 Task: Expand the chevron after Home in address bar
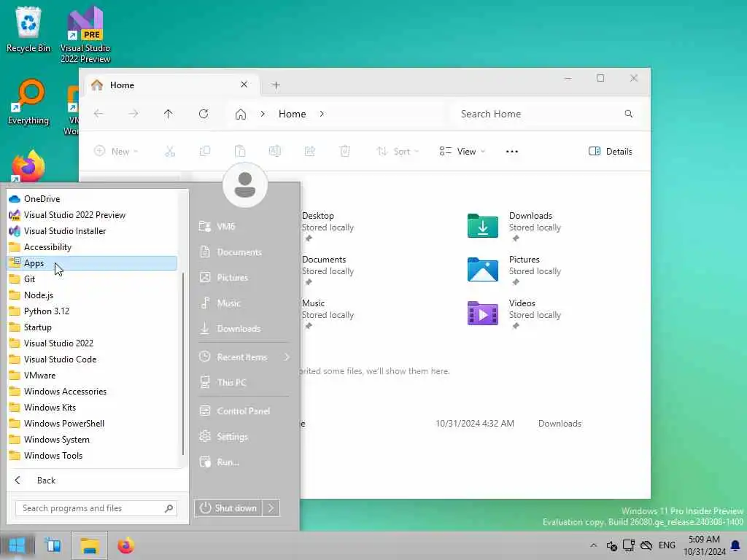click(322, 114)
